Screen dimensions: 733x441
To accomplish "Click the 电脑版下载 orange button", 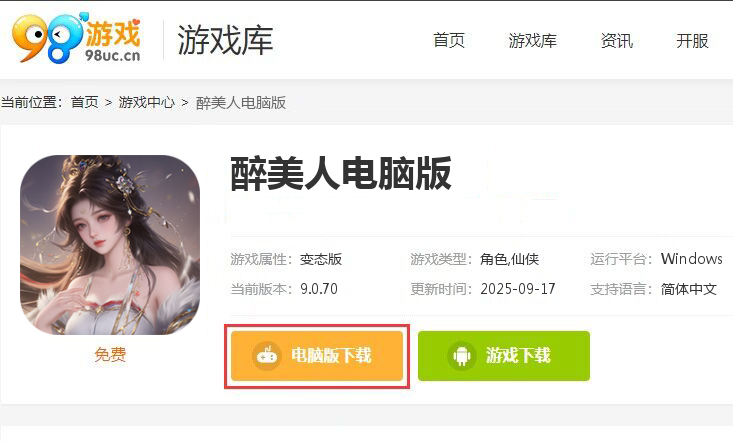I will [x=317, y=356].
